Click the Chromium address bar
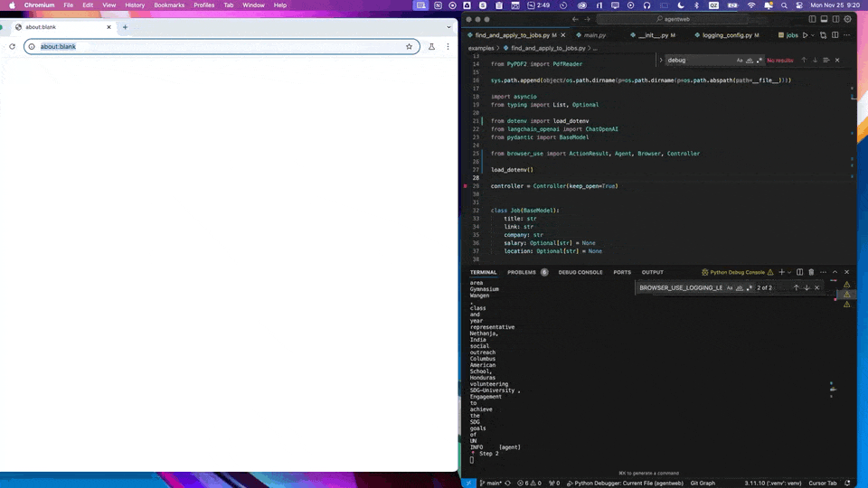This screenshot has height=488, width=868. (x=222, y=46)
